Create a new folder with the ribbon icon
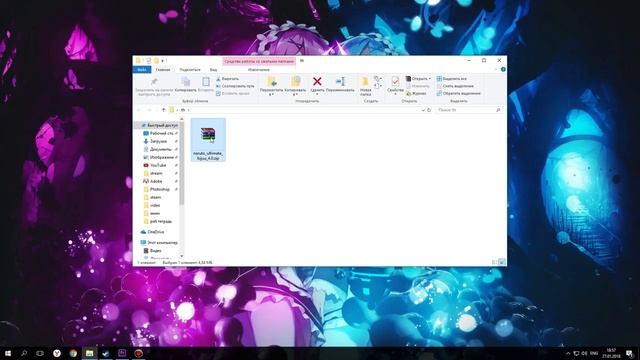The height and width of the screenshot is (360, 640). (365, 82)
